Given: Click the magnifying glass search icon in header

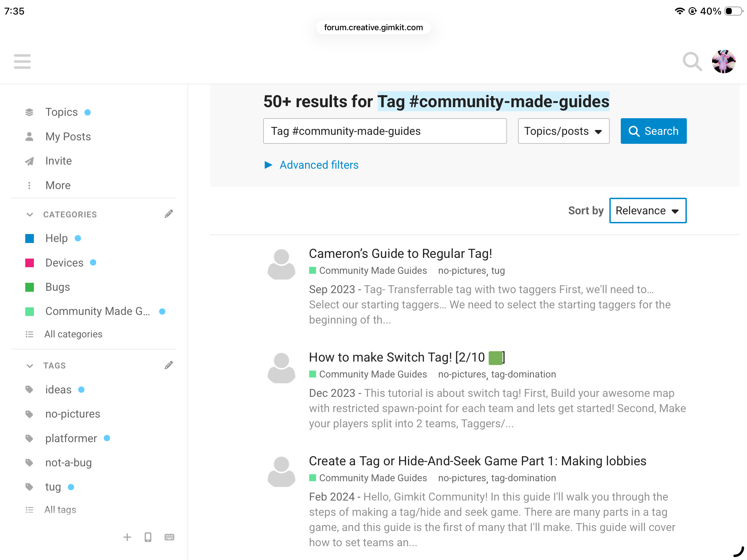Looking at the screenshot, I should tap(692, 62).
